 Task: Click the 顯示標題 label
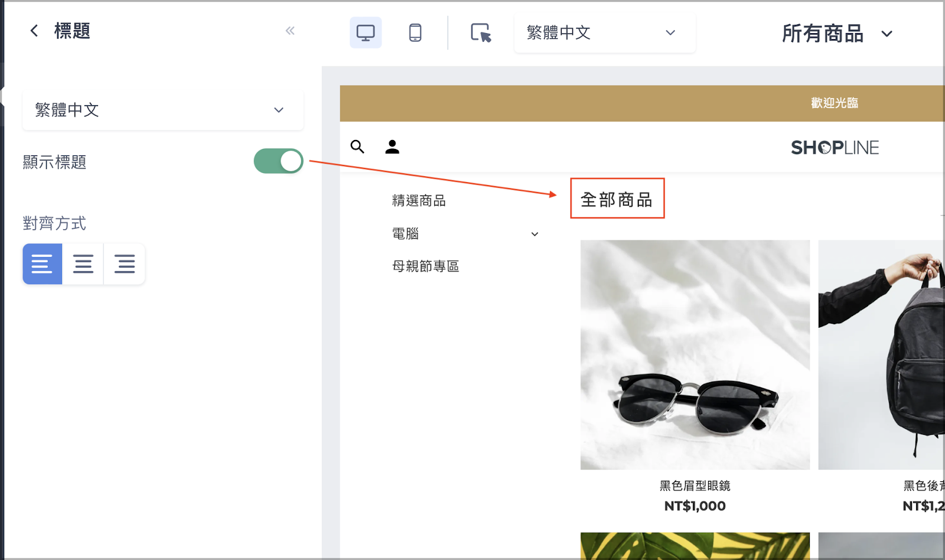click(x=54, y=162)
